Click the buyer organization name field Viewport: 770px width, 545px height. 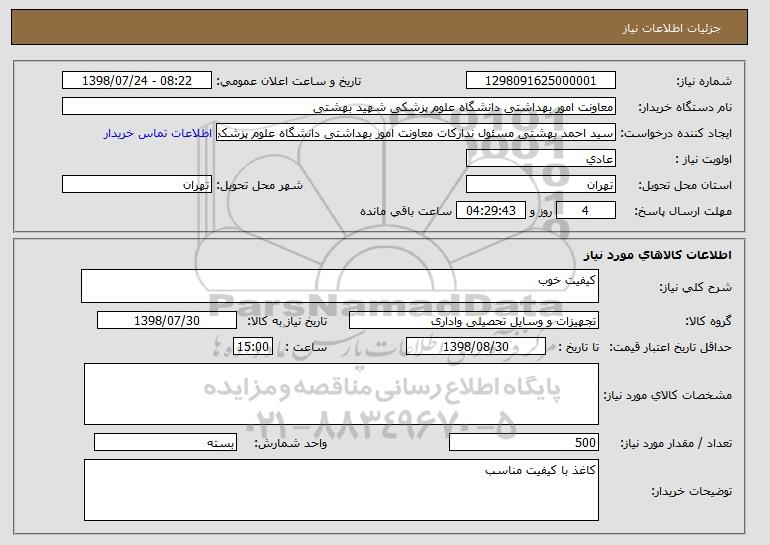(x=339, y=107)
